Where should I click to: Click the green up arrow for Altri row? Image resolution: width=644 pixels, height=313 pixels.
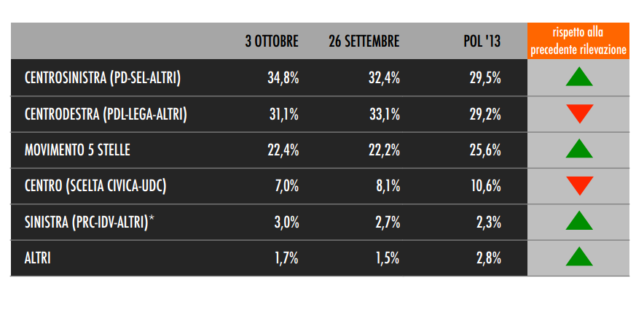tap(578, 257)
